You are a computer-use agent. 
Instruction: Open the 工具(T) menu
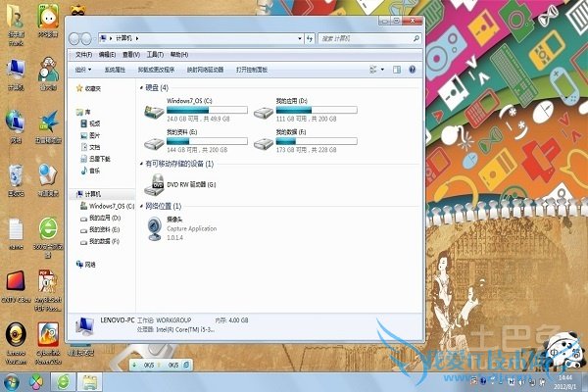point(155,55)
